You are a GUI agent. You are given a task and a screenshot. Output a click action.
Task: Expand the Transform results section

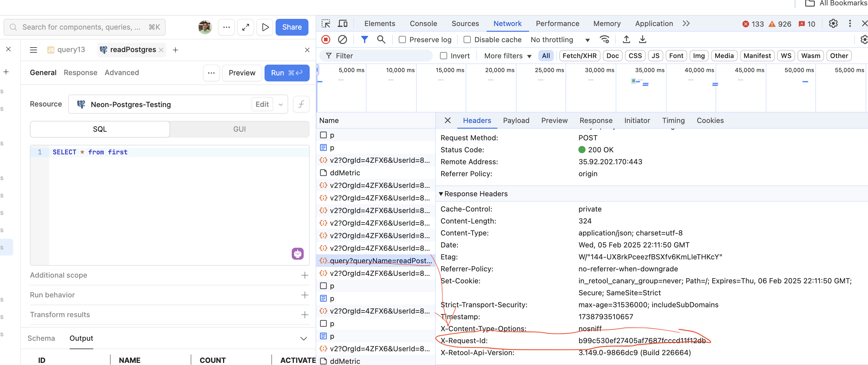(305, 314)
